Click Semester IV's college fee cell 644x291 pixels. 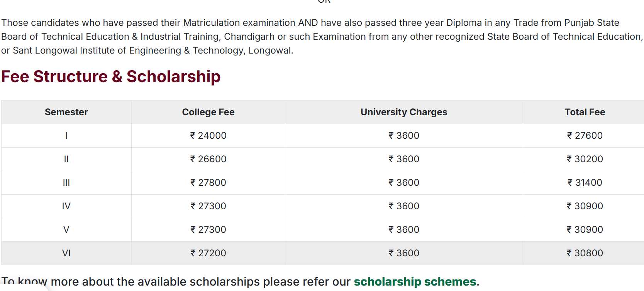(208, 206)
